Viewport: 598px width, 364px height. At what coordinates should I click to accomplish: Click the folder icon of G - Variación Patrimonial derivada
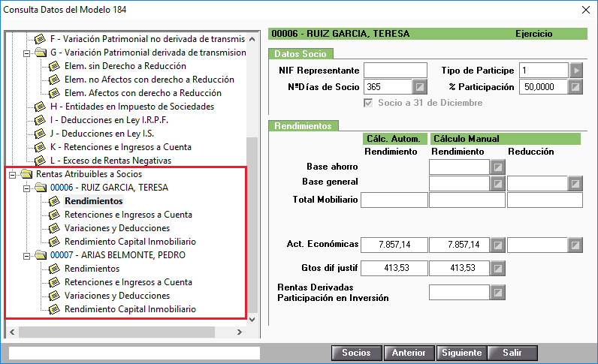[40, 53]
